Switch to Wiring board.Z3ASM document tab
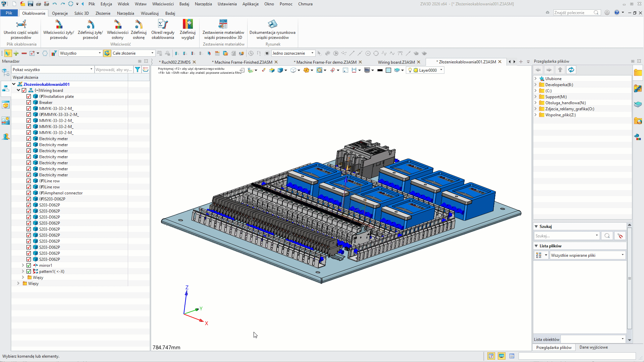The width and height of the screenshot is (644, 362). point(396,62)
